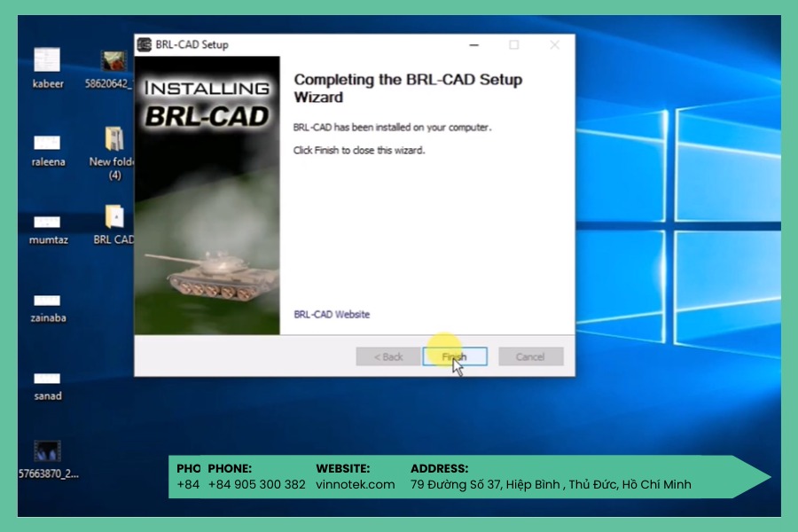Select the sanad desktop icon
798x532 pixels.
click(x=48, y=387)
